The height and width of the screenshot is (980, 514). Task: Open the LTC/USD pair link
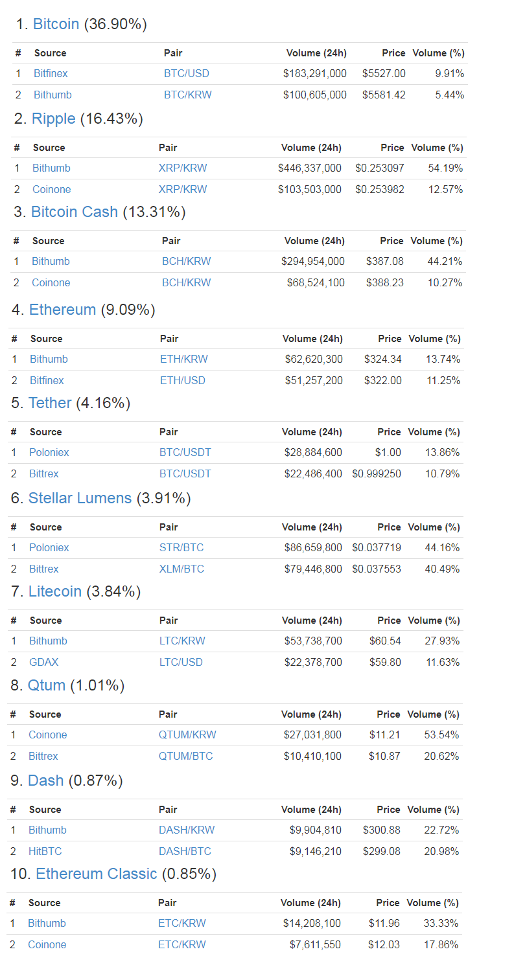181,663
